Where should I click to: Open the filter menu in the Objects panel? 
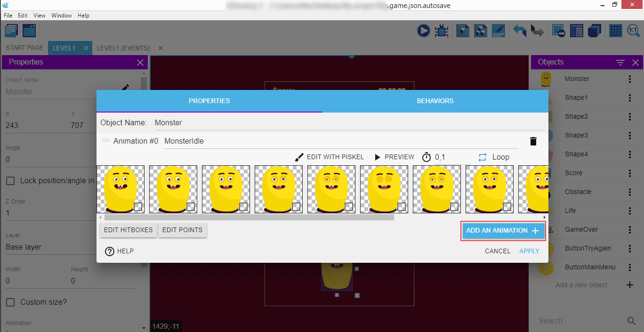point(620,62)
